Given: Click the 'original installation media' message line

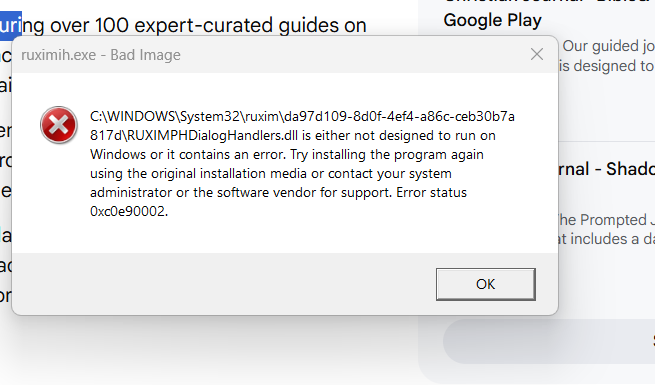Looking at the screenshot, I should click(x=271, y=173).
